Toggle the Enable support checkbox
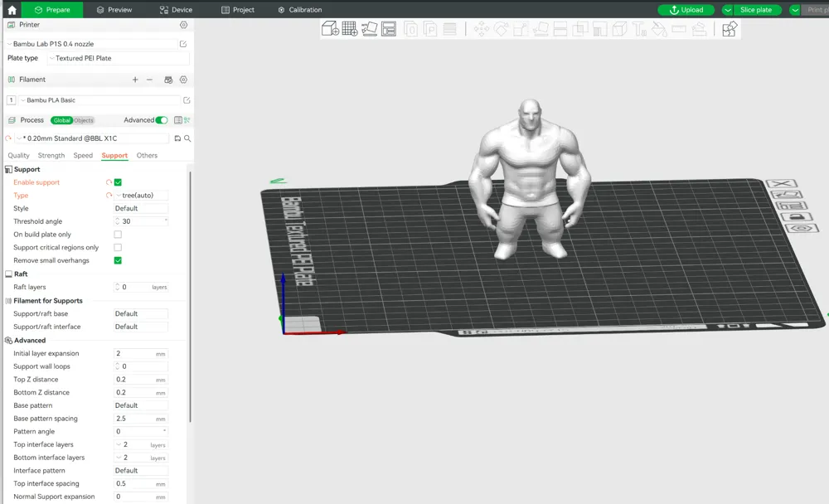 point(118,182)
